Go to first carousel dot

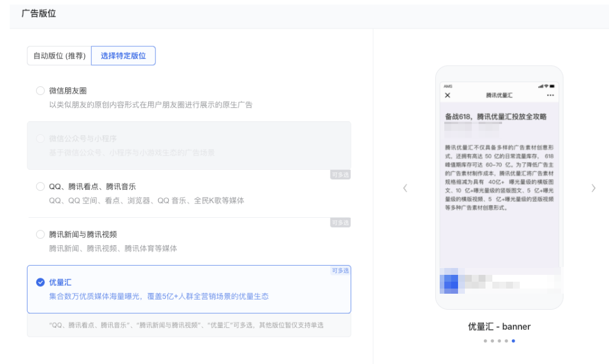485,341
